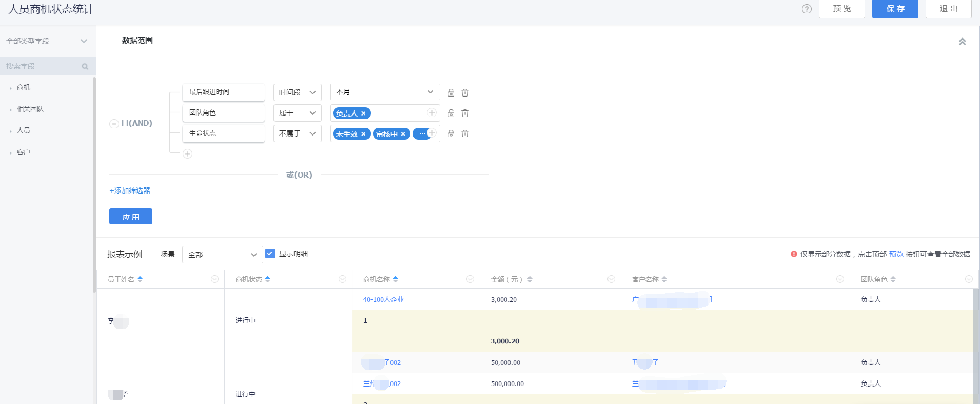980x404 pixels.
Task: Delete the 生命状态 filter row
Action: (465, 133)
